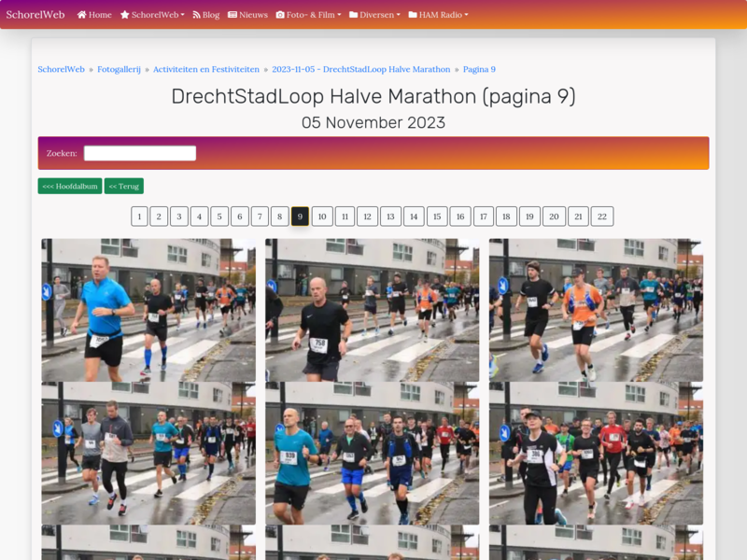The image size is (747, 560).
Task: Go to gallery page 1
Action: point(139,217)
